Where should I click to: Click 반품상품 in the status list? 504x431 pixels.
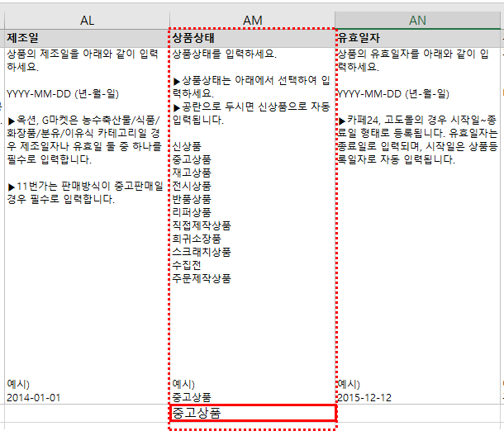(x=192, y=199)
